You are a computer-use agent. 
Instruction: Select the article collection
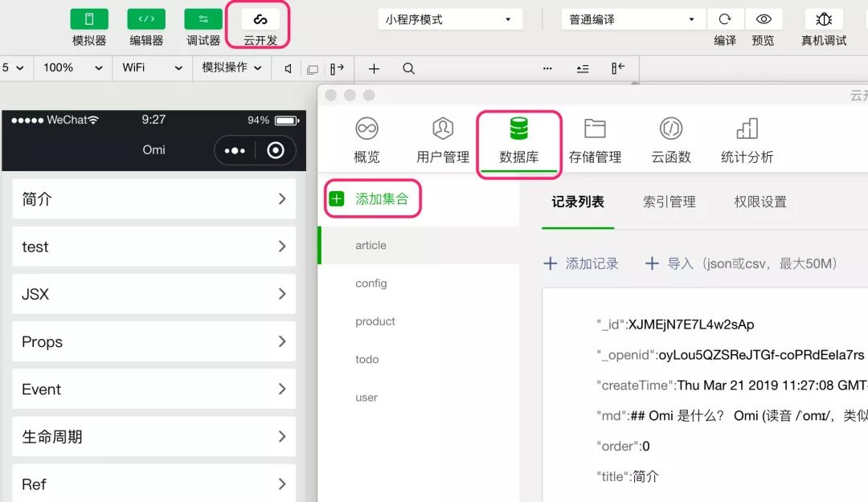(x=419, y=245)
